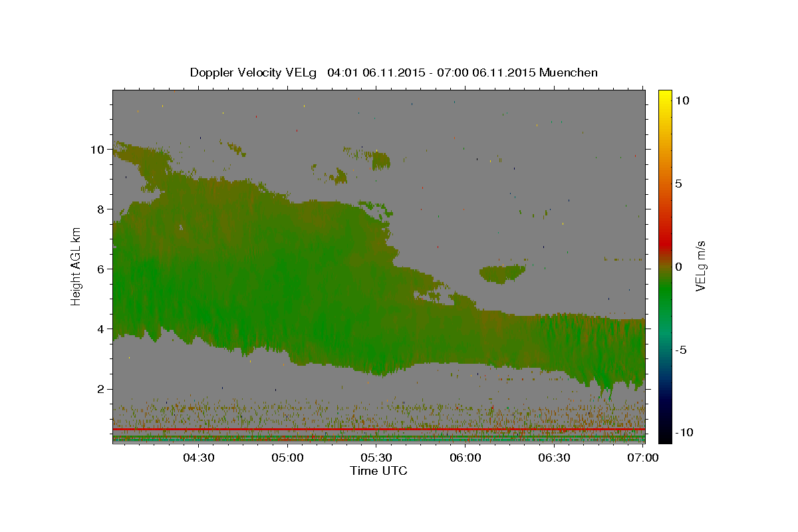Click the yellow top of the colorbar
Screen dimensions: 798x532
coord(665,96)
